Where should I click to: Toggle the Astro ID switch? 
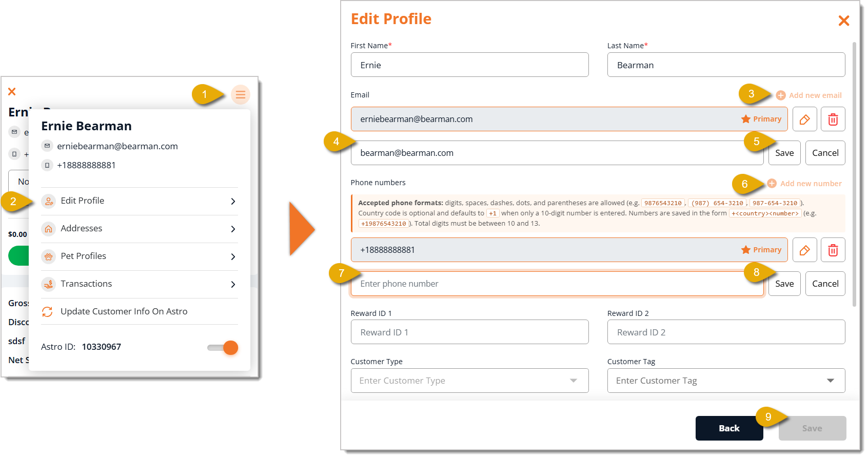tap(223, 348)
